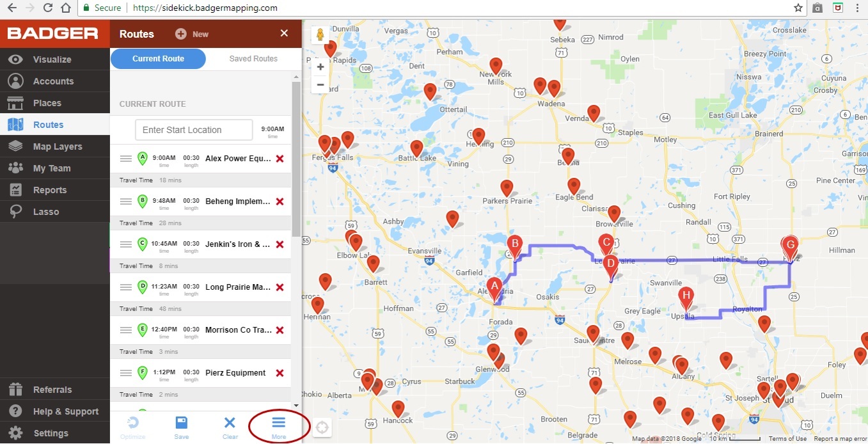Remove Morrison Co stop from route
Screen dimensions: 868x444
(x=280, y=330)
